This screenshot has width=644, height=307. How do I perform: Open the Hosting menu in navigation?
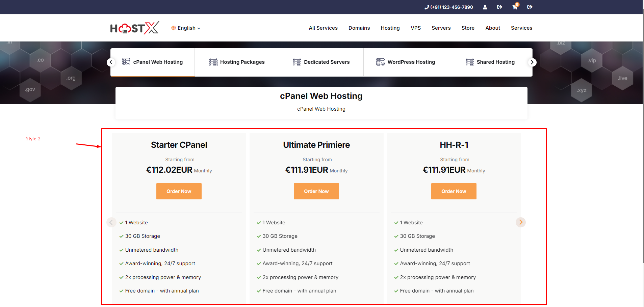coord(390,28)
